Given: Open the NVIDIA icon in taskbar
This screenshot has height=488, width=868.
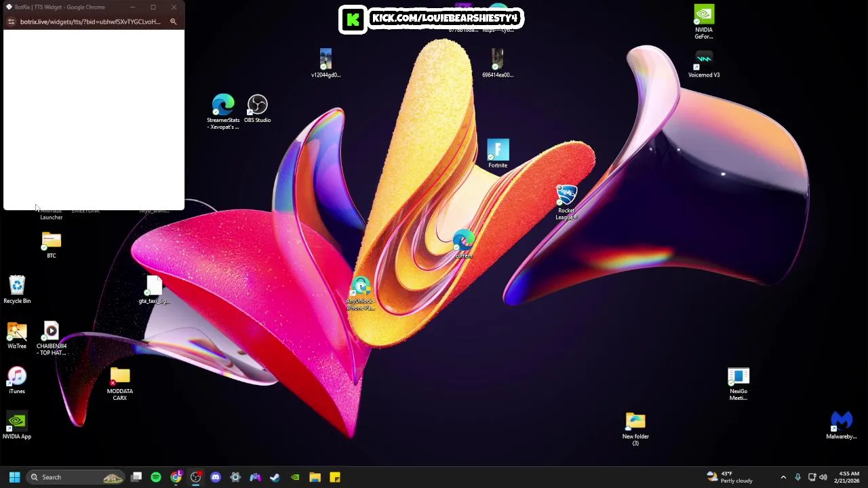Looking at the screenshot, I should point(295,477).
